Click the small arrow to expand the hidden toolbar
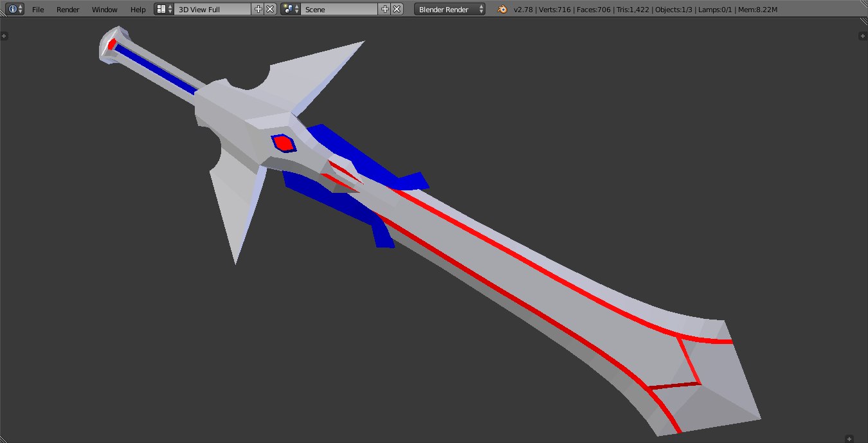This screenshot has height=443, width=868. pos(5,35)
